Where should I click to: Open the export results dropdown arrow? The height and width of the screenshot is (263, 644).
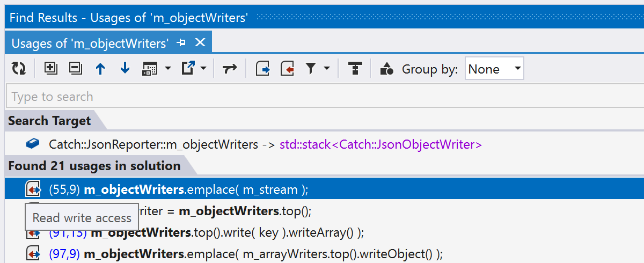(203, 69)
